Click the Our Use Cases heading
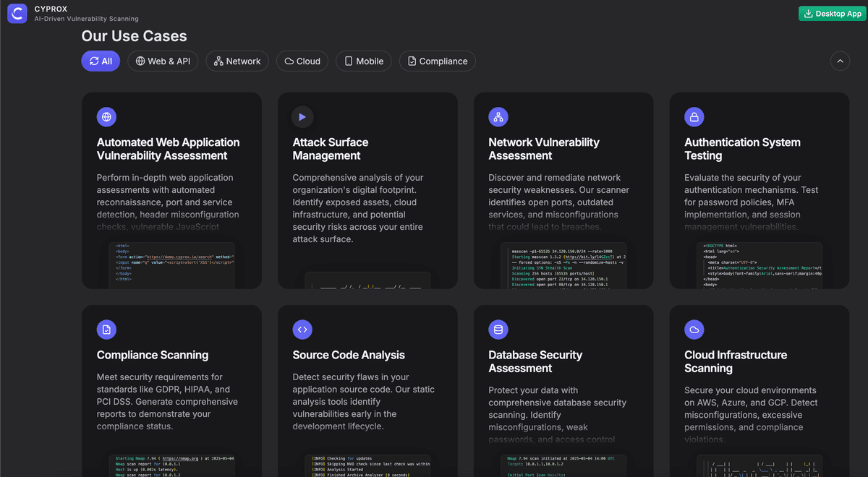 tap(134, 36)
